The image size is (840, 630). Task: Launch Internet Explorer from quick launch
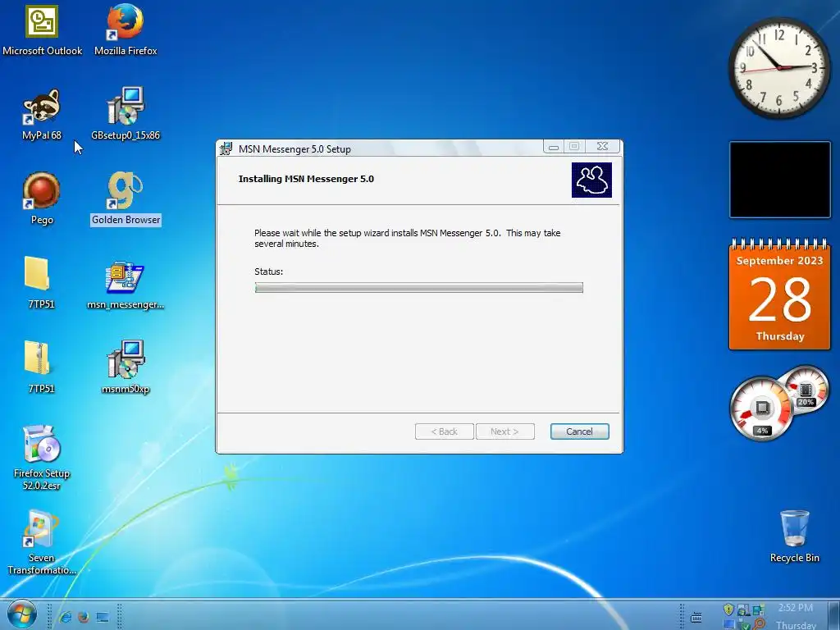[66, 617]
